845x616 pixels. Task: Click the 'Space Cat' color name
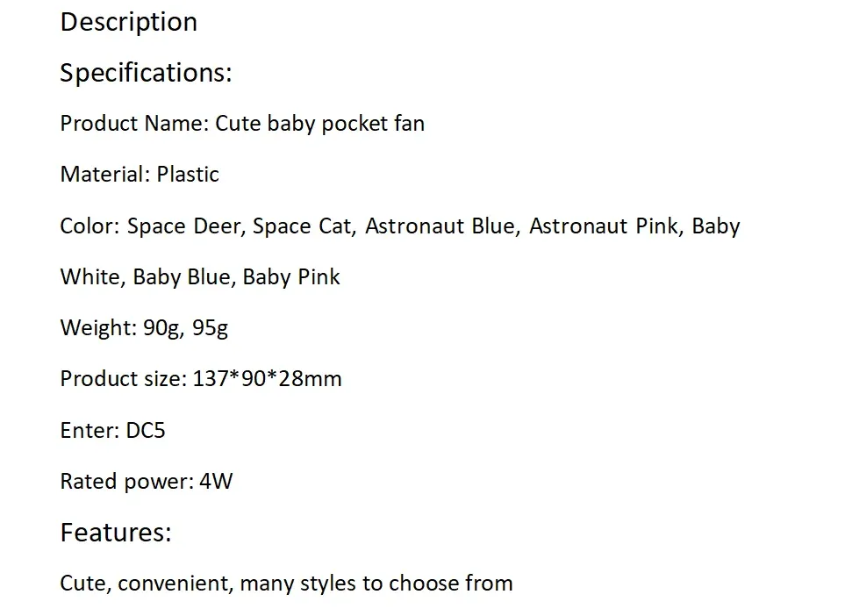(x=302, y=226)
